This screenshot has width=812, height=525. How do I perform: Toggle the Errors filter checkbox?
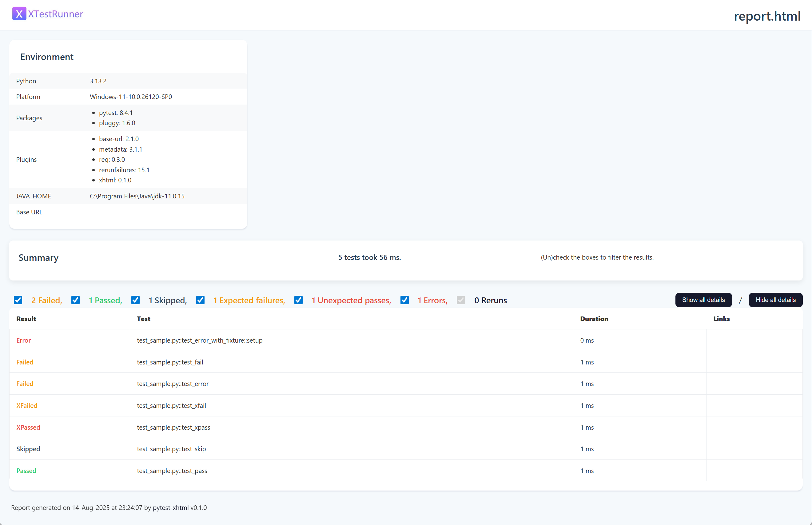(x=404, y=300)
